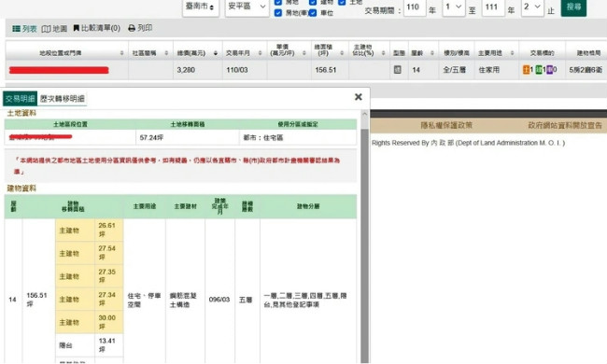Toggle the 建物 checkbox
This screenshot has width=607, height=364.
point(313,2)
